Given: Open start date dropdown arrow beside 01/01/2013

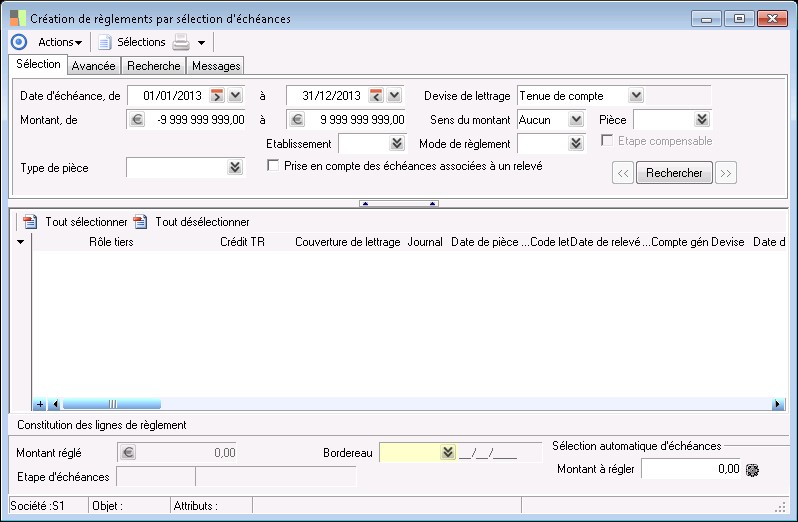Looking at the screenshot, I should 235,95.
